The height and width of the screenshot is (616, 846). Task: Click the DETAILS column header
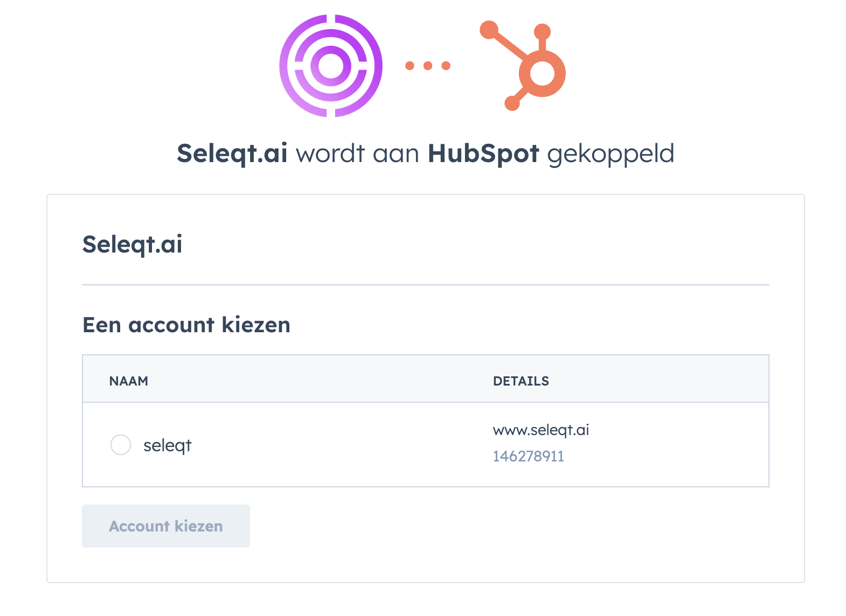521,381
